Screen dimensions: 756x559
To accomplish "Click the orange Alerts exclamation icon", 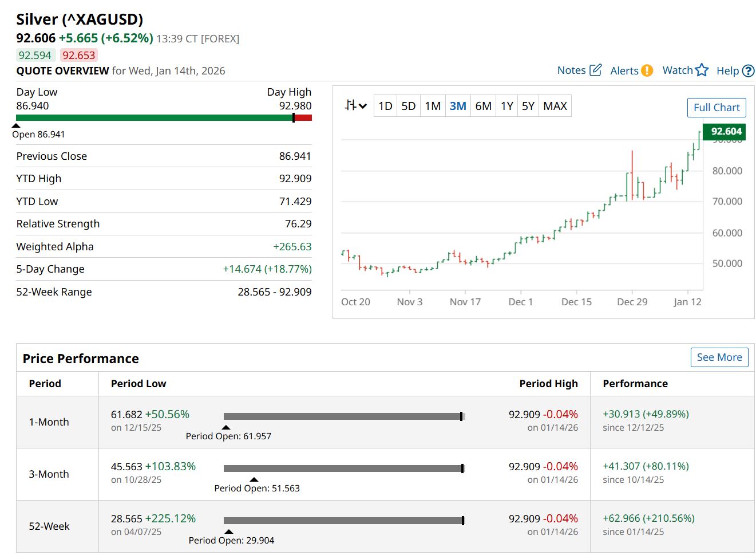I will [647, 70].
